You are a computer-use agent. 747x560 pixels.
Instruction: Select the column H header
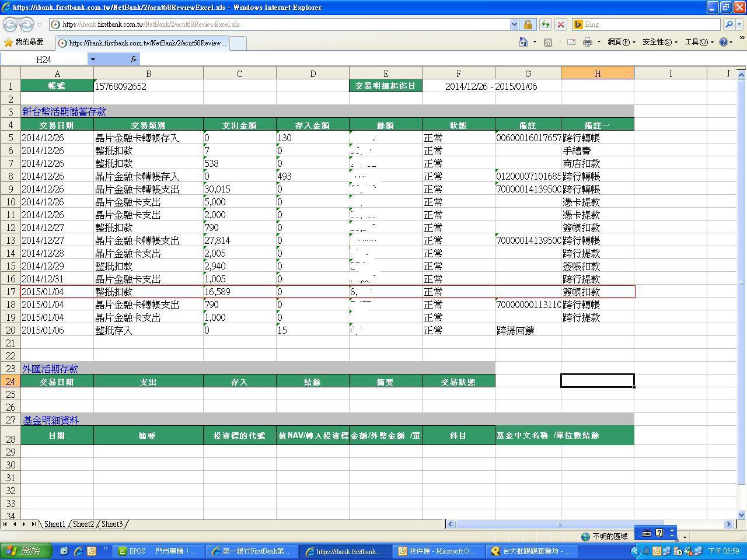point(597,73)
